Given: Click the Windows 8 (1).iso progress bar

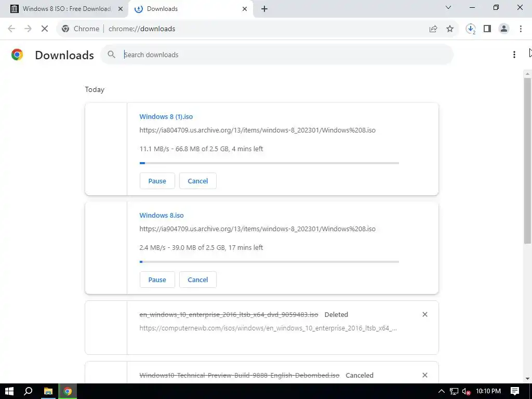Looking at the screenshot, I should click(x=269, y=163).
